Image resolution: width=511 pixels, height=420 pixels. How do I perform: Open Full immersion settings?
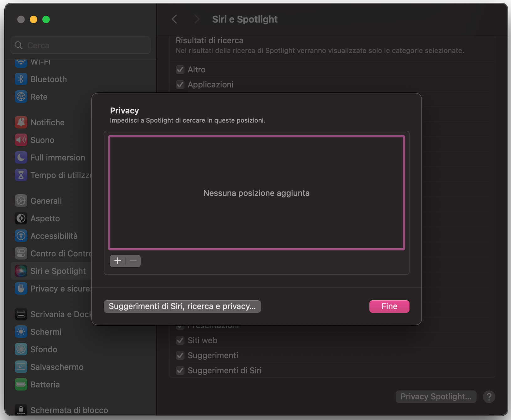click(x=21, y=157)
